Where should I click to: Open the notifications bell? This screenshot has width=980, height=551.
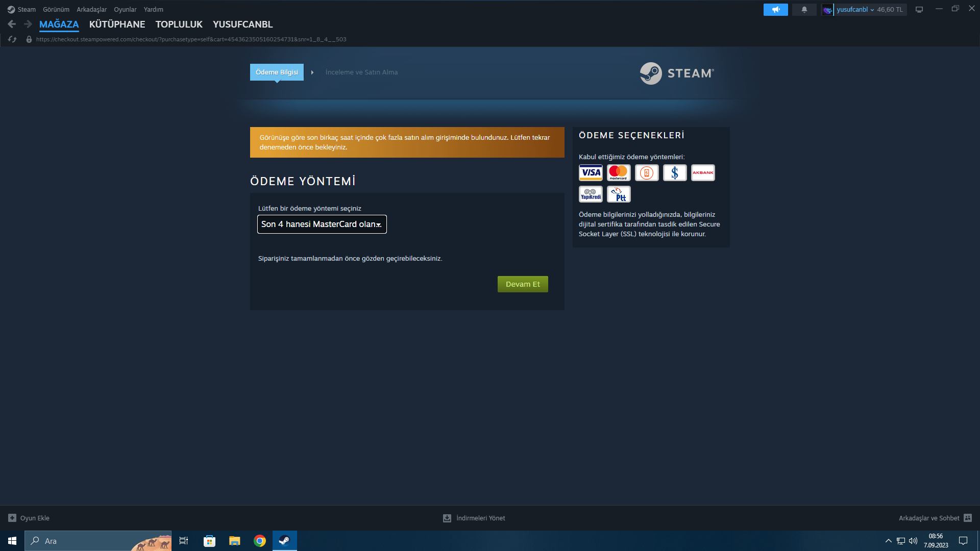click(804, 10)
